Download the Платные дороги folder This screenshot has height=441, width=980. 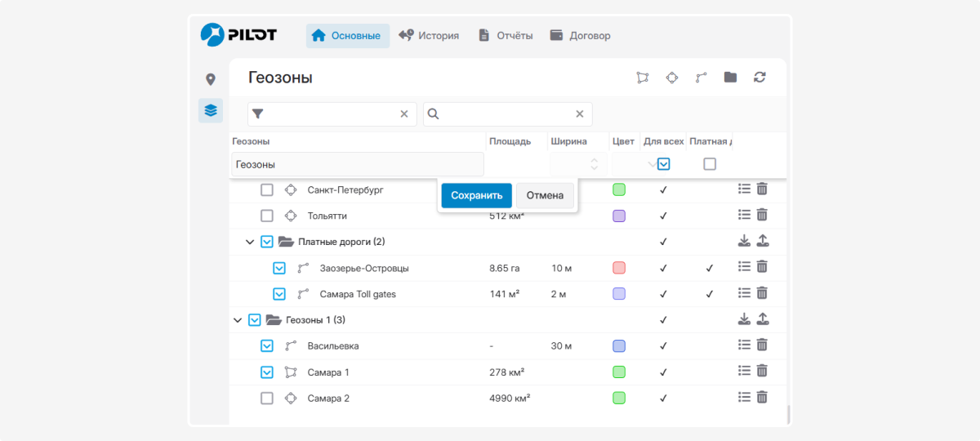(744, 242)
